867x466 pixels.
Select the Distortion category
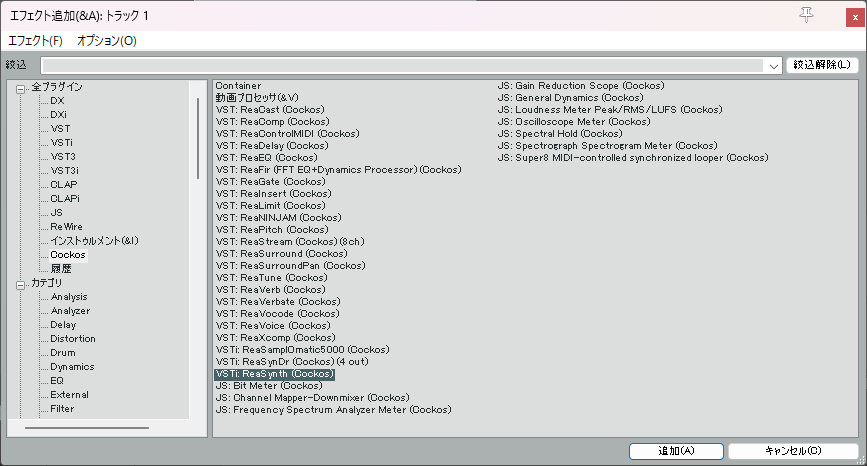[73, 339]
